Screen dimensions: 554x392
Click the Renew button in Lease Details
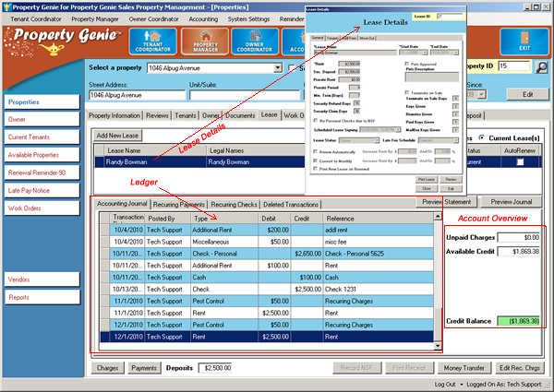[451, 179]
